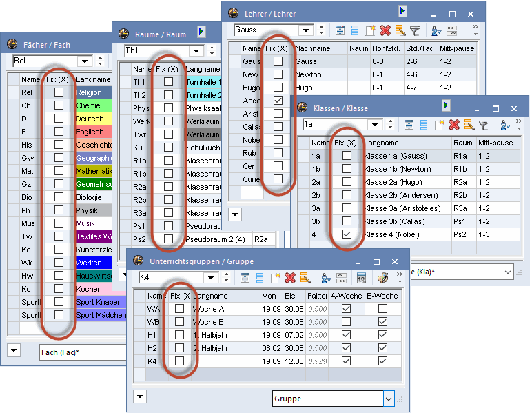
Task: Delete group with red X in Gruppe toolbar
Action: click(290, 278)
